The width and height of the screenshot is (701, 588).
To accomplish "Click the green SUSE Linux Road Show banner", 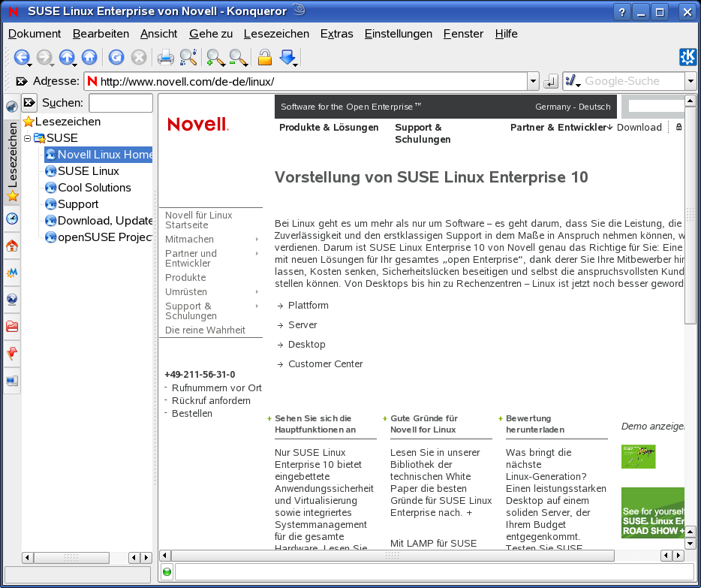I will [x=653, y=512].
